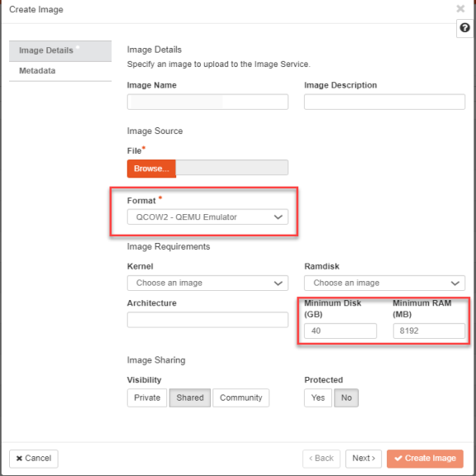Image resolution: width=476 pixels, height=476 pixels.
Task: Click the Minimum RAM (MB) field
Action: (429, 331)
